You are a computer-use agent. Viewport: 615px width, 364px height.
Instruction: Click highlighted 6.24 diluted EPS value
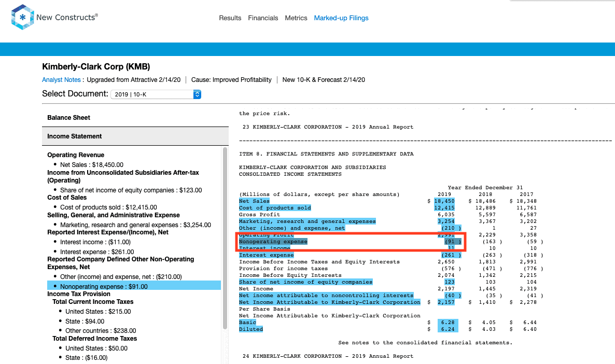pos(448,329)
